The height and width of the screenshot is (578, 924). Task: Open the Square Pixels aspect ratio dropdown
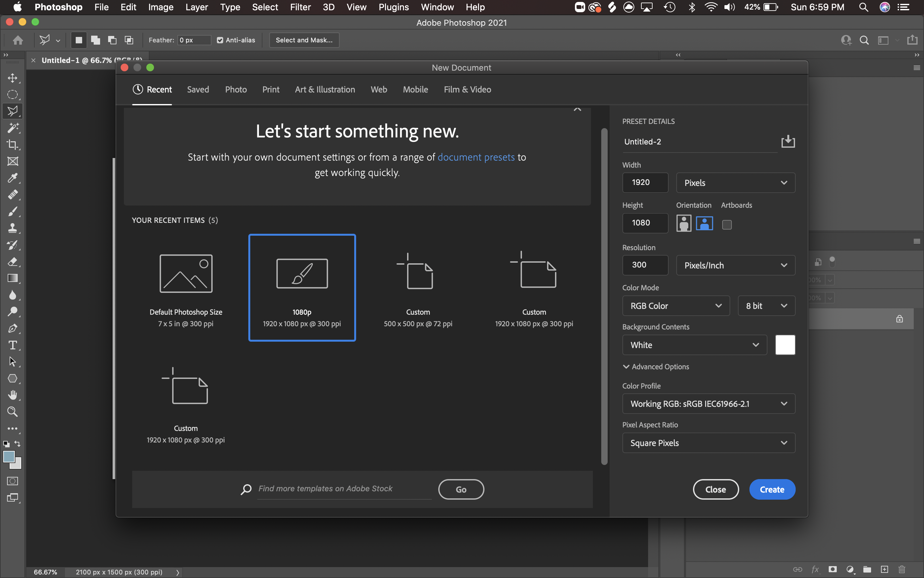[x=709, y=443]
